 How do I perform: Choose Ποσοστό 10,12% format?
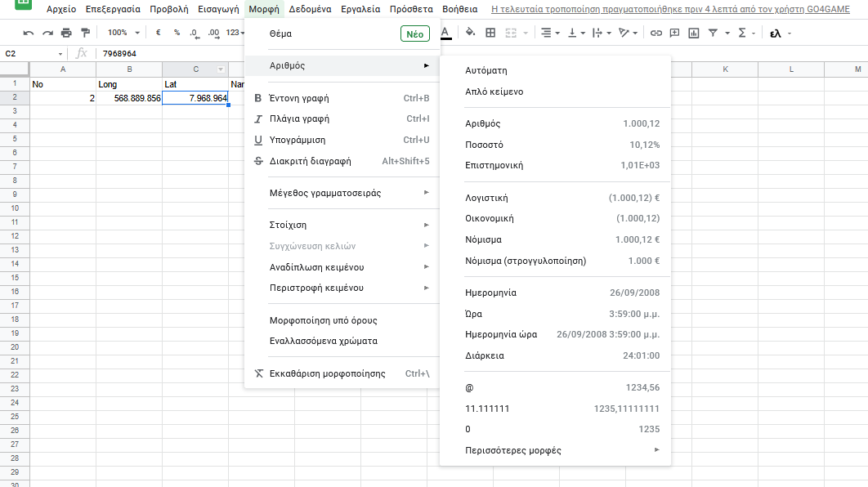click(x=555, y=145)
